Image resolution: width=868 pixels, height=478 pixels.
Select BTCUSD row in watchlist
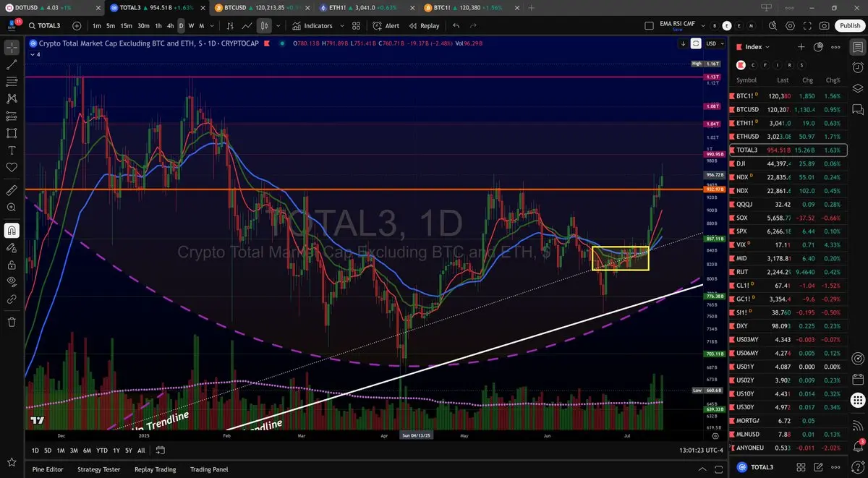tap(788, 109)
